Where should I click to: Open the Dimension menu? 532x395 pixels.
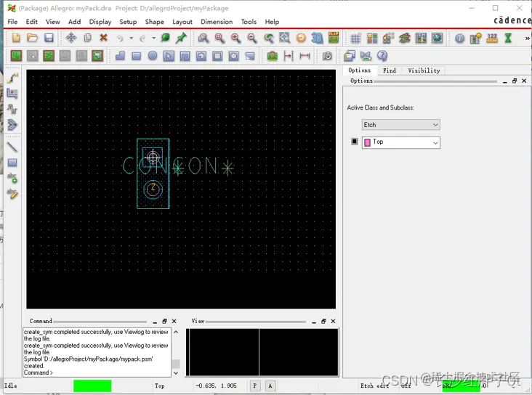[x=217, y=22]
